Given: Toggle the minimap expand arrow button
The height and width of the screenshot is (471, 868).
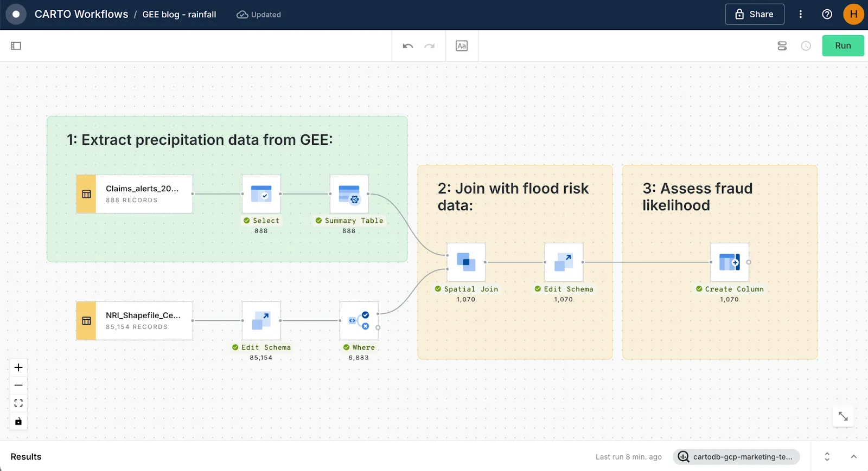Looking at the screenshot, I should (x=843, y=416).
